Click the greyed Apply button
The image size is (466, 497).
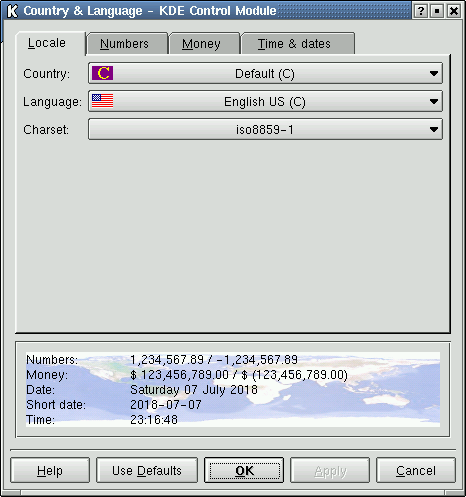pos(330,470)
